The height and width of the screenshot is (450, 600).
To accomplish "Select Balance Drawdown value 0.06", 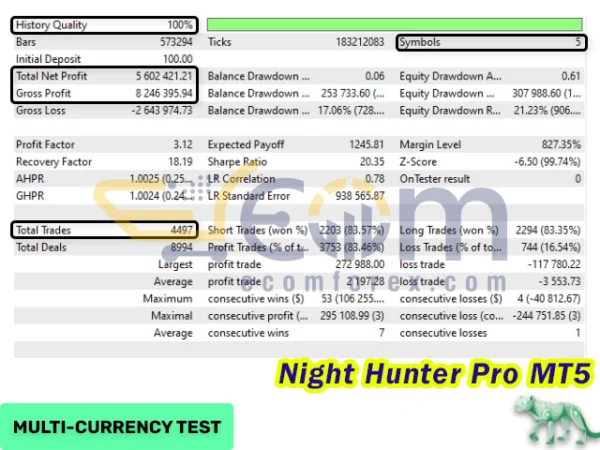I will 375,76.
